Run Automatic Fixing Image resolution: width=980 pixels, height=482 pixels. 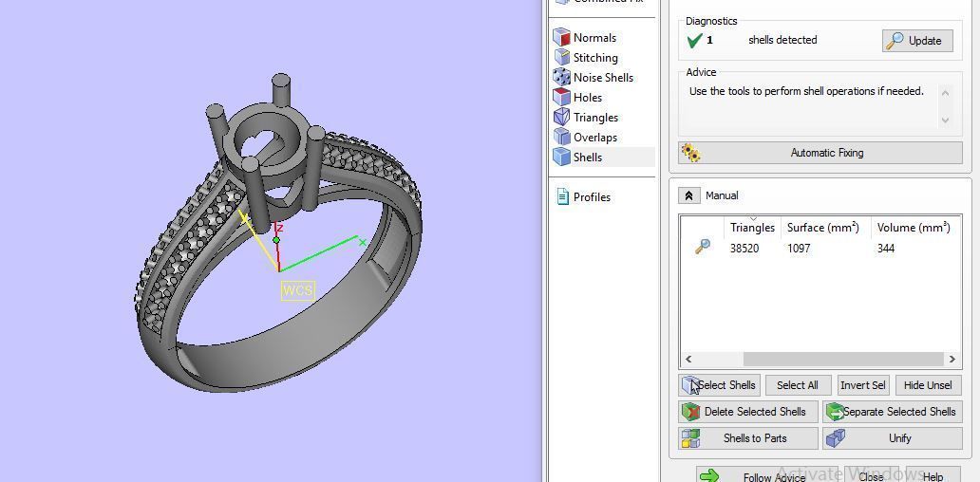(x=820, y=153)
